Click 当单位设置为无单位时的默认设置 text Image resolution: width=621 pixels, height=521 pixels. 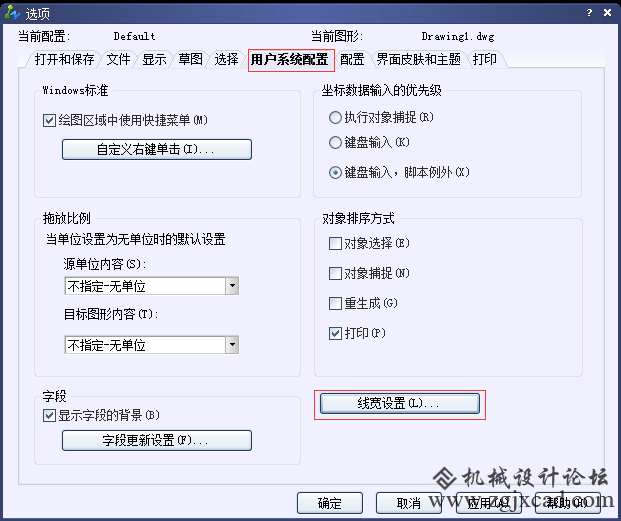pos(136,240)
